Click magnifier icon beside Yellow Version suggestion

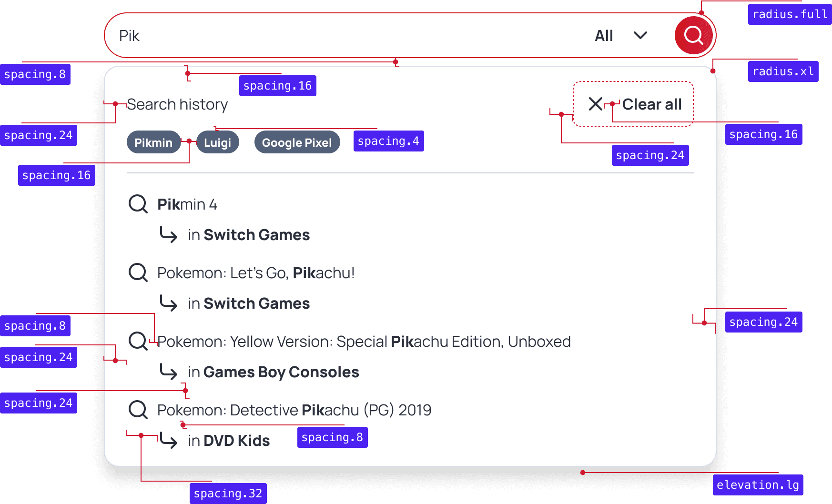coord(138,342)
